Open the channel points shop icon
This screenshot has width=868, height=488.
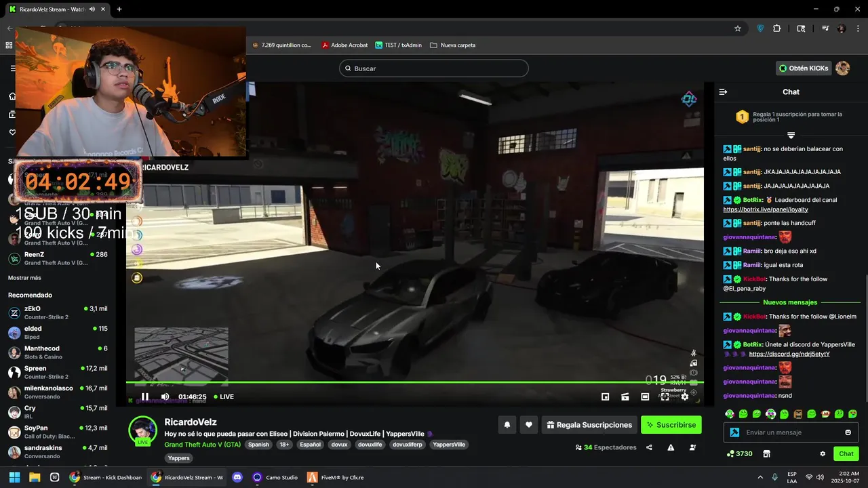pos(767,453)
